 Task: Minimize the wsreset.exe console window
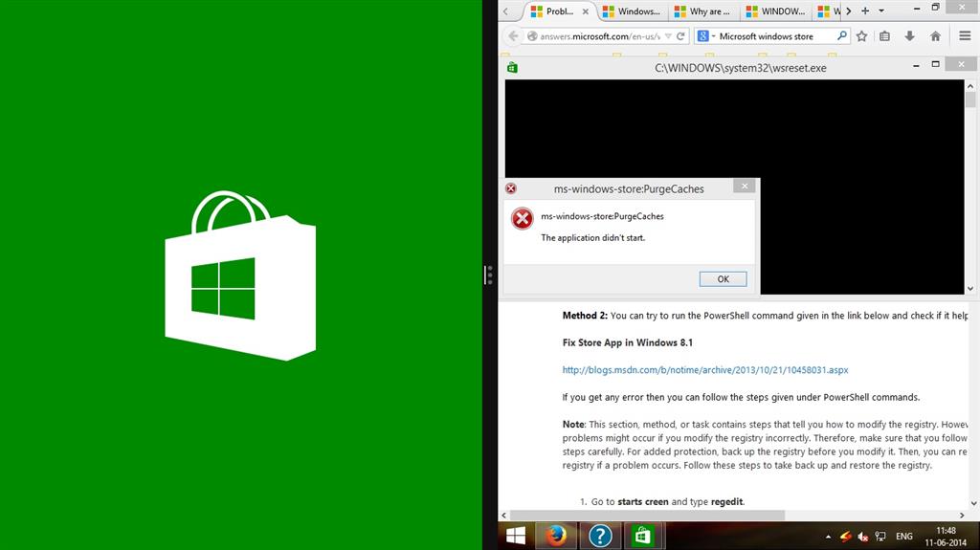(916, 65)
